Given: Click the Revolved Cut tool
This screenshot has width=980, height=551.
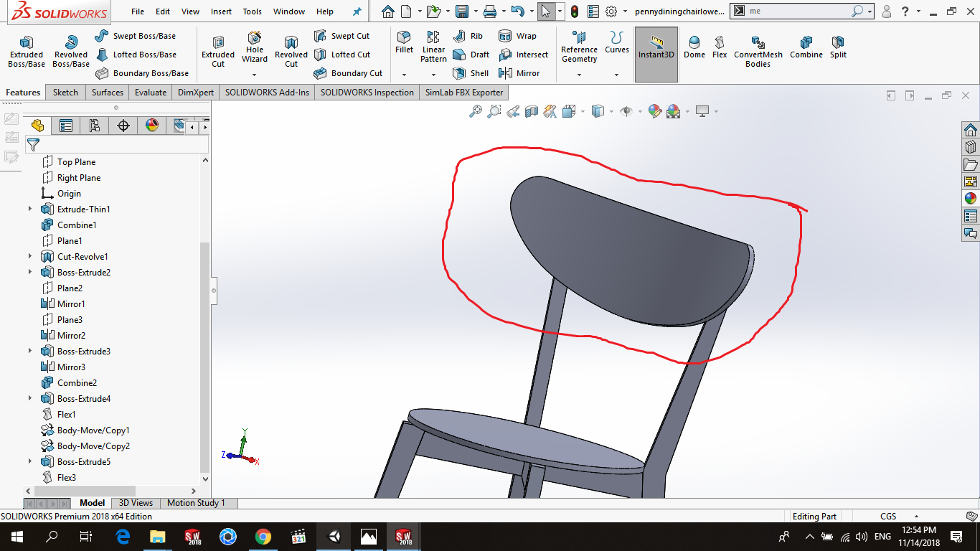Looking at the screenshot, I should click(291, 52).
